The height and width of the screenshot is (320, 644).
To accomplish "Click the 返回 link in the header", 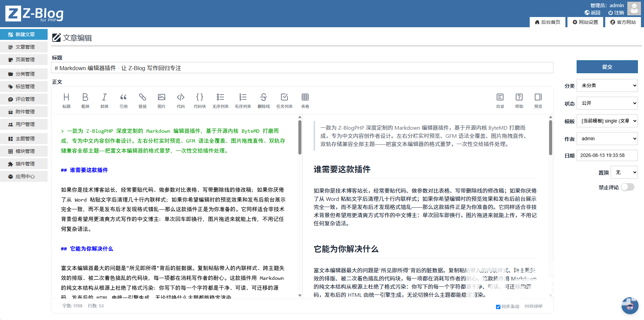I will pyautogui.click(x=592, y=13).
